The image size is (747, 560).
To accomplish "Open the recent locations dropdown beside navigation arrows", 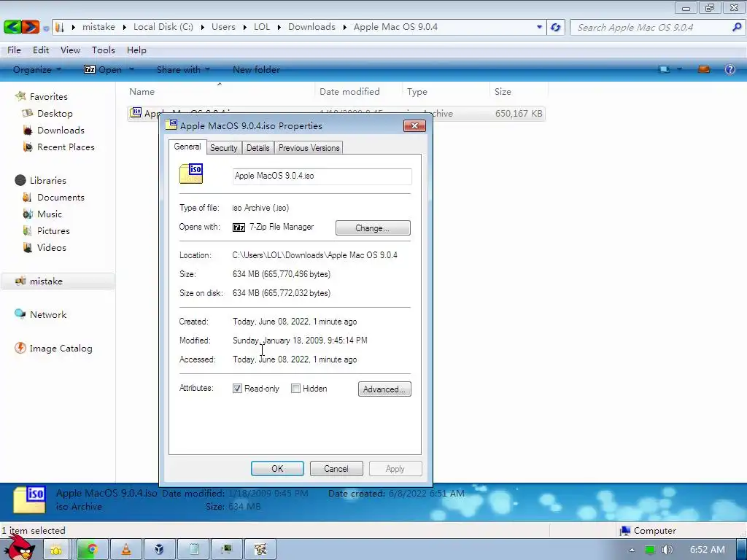I will pyautogui.click(x=46, y=28).
